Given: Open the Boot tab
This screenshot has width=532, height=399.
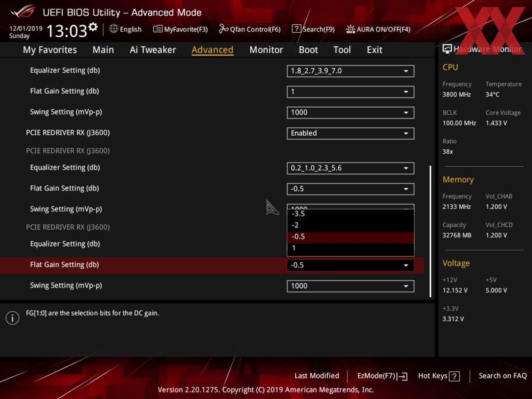Looking at the screenshot, I should point(308,50).
